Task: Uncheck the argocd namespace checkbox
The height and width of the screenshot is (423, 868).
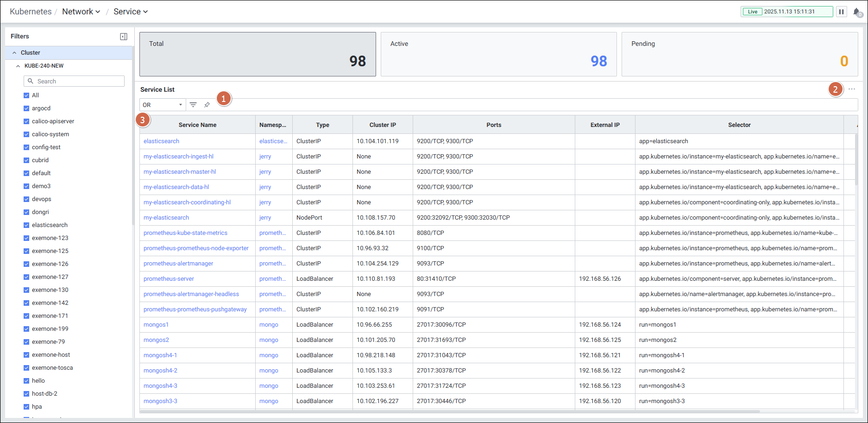Action: click(26, 108)
